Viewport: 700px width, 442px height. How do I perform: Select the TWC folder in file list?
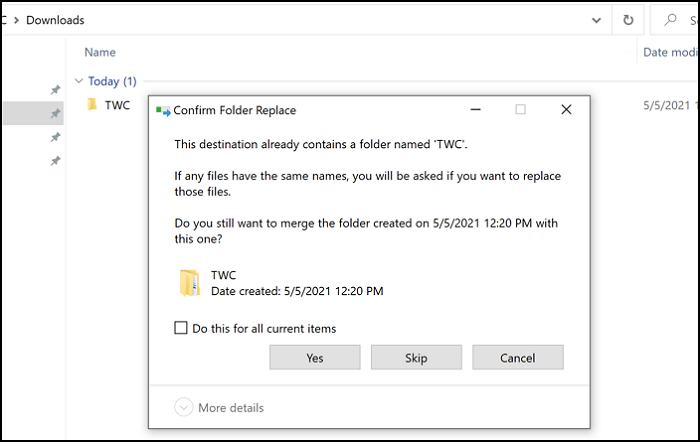tap(116, 105)
